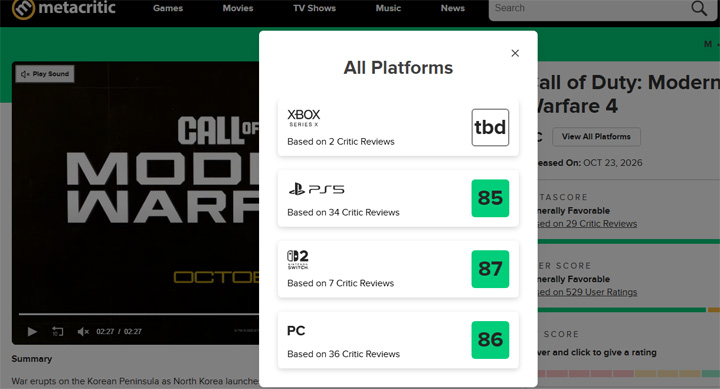720x389 pixels.
Task: Toggle Play Sound on the trailer
Action: click(x=45, y=74)
